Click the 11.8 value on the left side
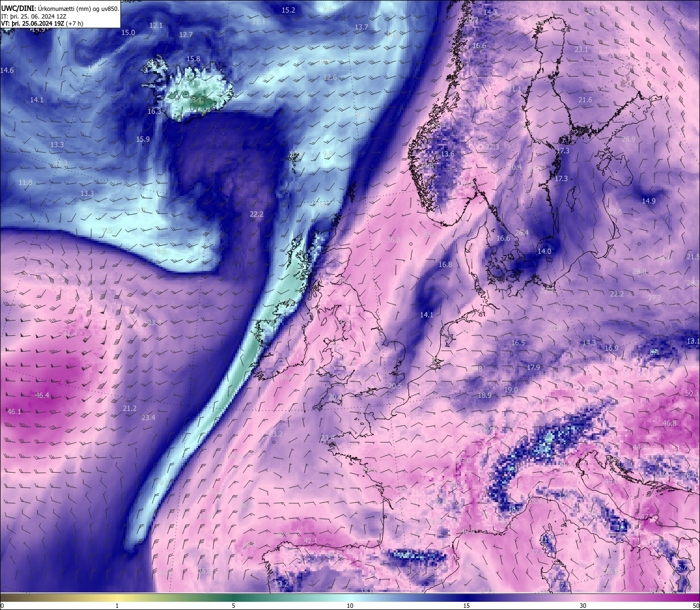Viewport: 700px width, 610px height. pyautogui.click(x=25, y=182)
